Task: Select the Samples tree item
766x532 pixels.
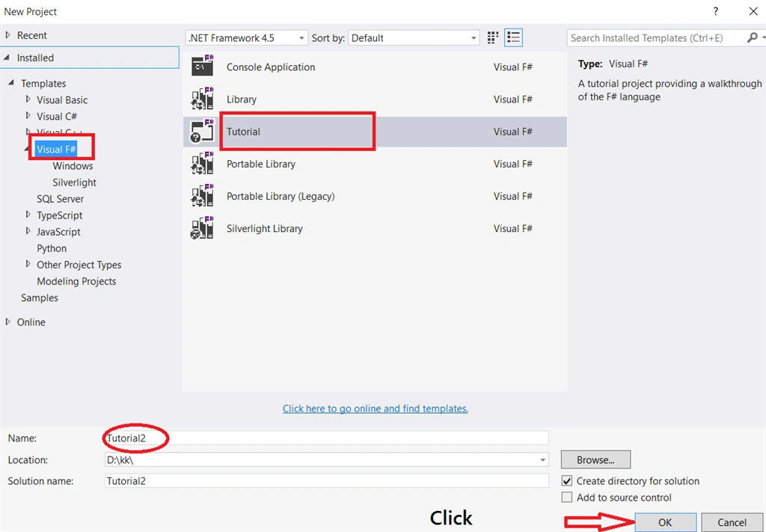Action: 39,298
